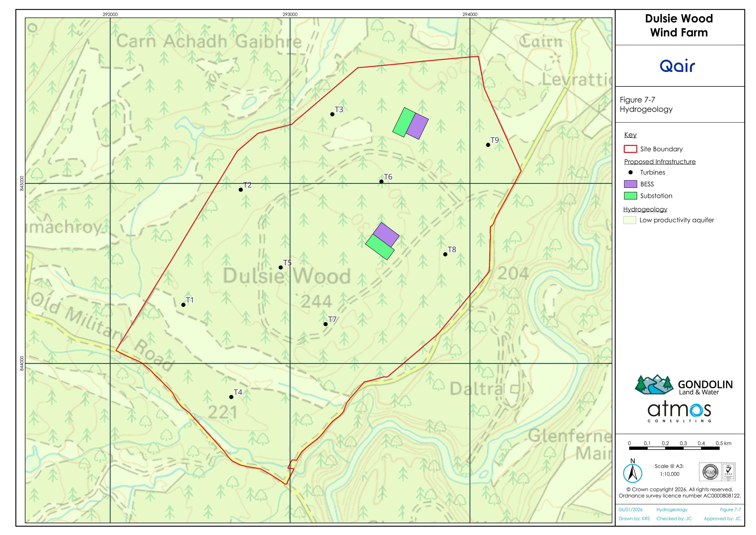The width and height of the screenshot is (756, 535).
Task: Click the 844000 northing grid label
Action: [22, 363]
